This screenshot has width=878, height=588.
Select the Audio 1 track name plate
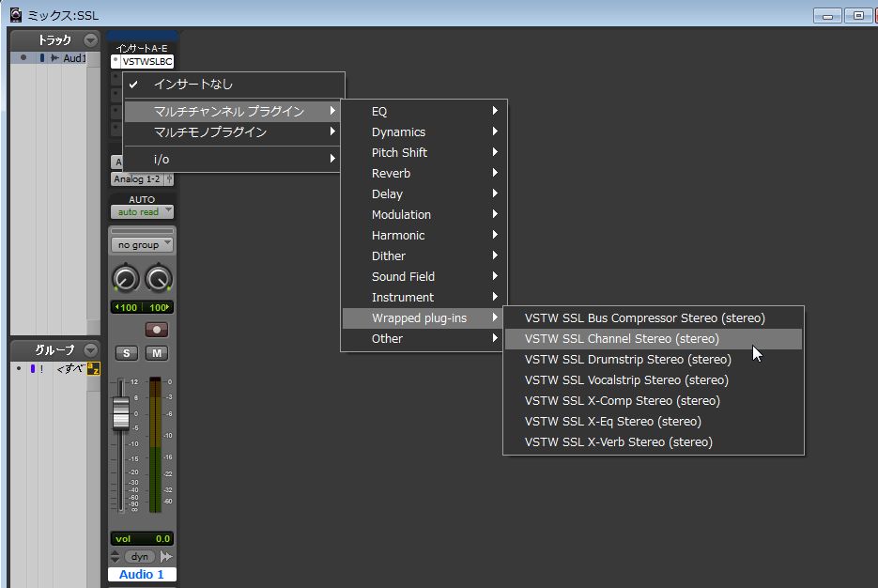tap(142, 575)
